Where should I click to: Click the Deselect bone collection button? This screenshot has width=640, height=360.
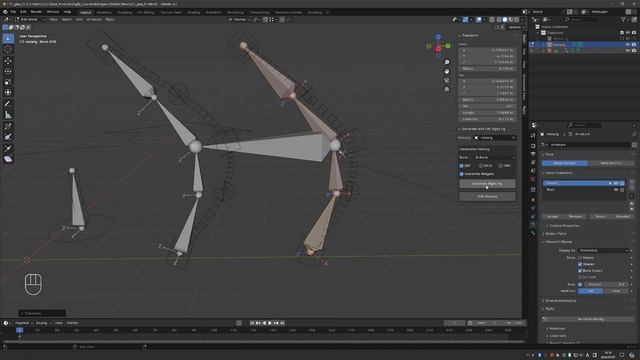623,216
